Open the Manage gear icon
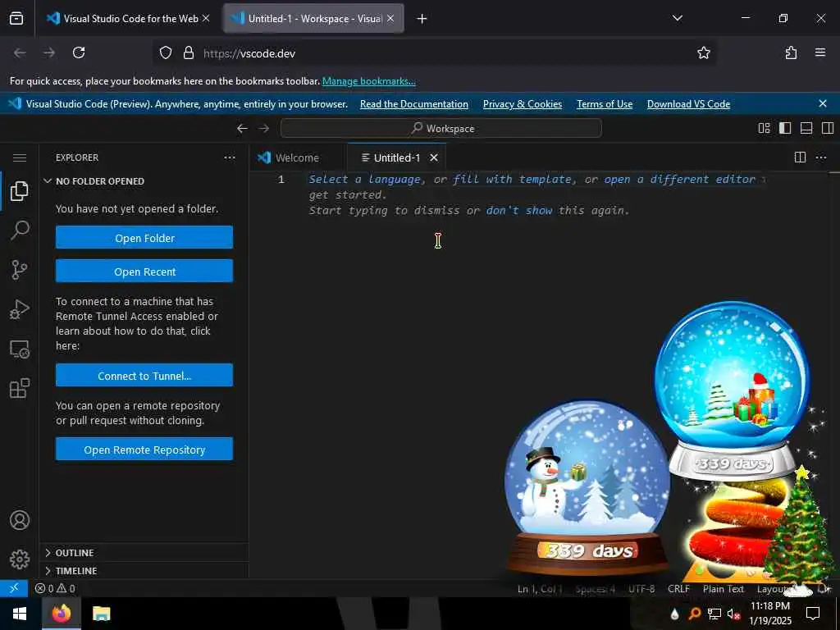This screenshot has height=630, width=840. (x=20, y=559)
